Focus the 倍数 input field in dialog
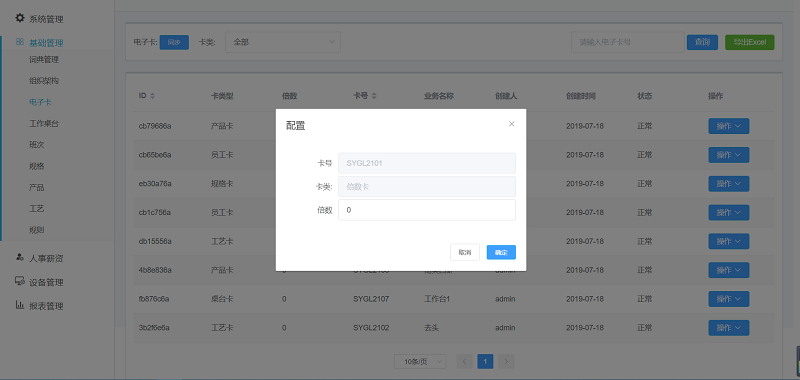The width and height of the screenshot is (800, 380). click(x=427, y=210)
